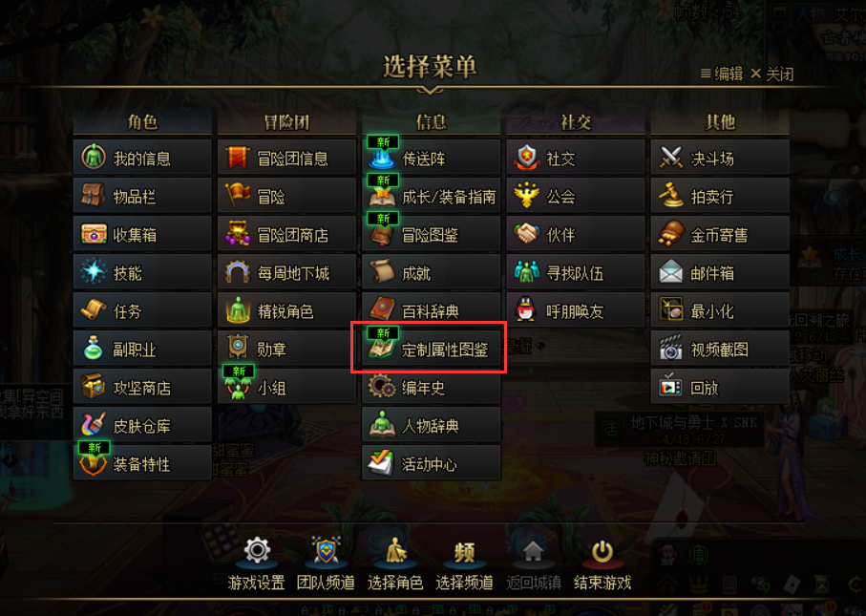Open 每周地下城 entry

[x=286, y=272]
